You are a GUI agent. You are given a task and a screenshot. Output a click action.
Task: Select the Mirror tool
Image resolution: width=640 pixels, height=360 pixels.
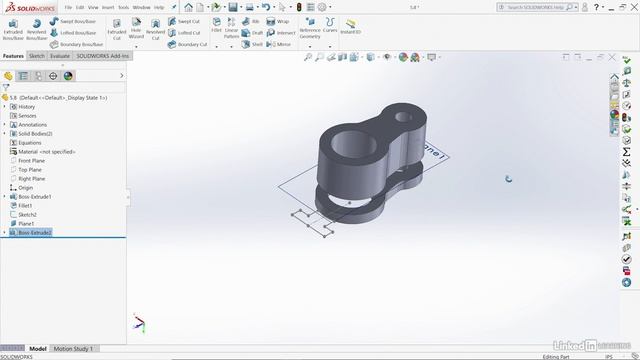coord(278,44)
